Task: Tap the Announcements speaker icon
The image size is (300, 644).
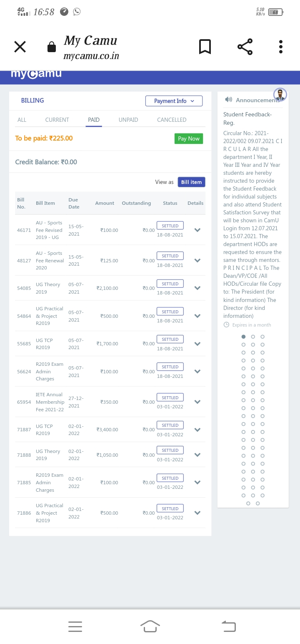Action: (x=228, y=100)
